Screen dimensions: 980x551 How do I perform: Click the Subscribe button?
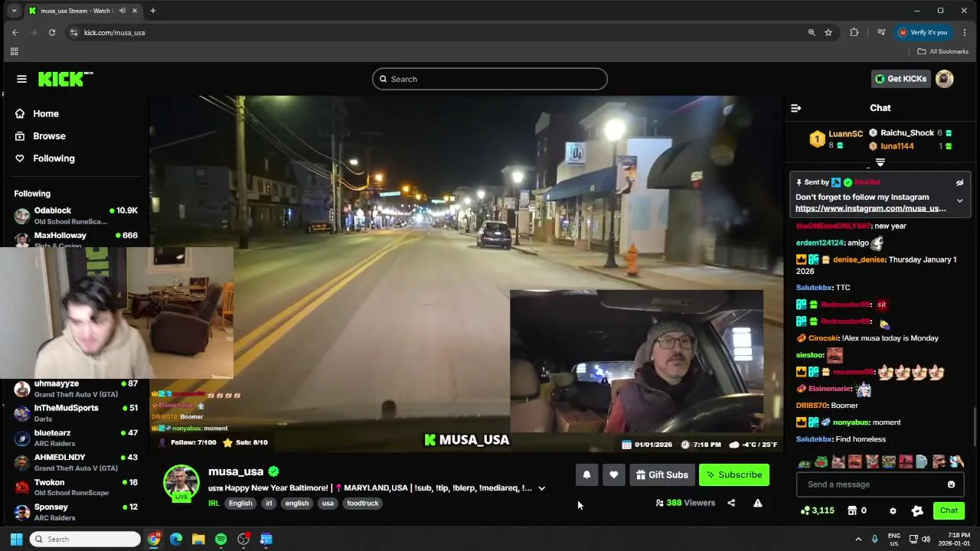click(734, 474)
